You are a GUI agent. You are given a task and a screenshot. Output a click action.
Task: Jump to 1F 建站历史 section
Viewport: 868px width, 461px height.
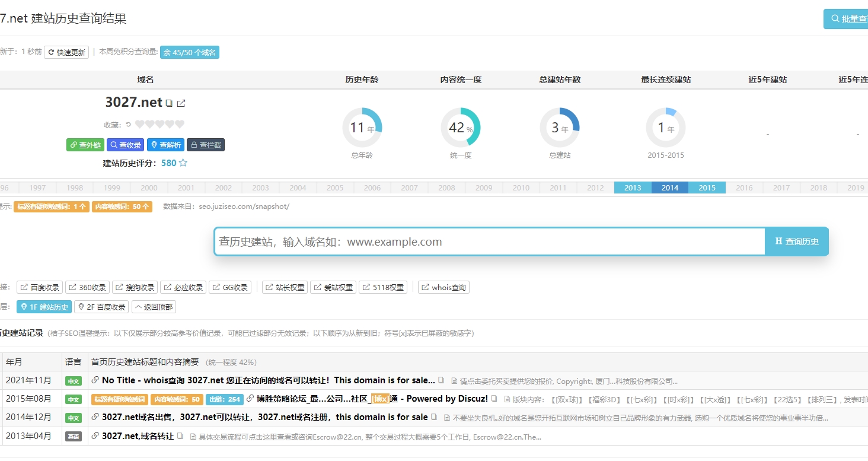(x=44, y=307)
